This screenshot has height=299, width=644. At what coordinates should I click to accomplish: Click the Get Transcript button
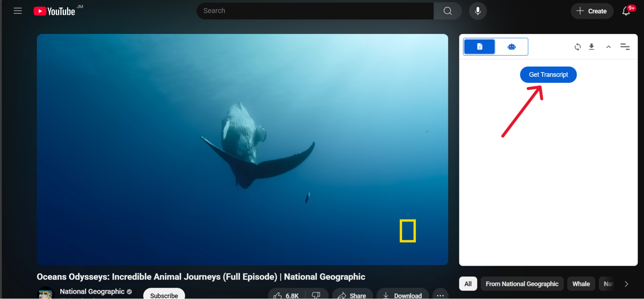pyautogui.click(x=548, y=75)
